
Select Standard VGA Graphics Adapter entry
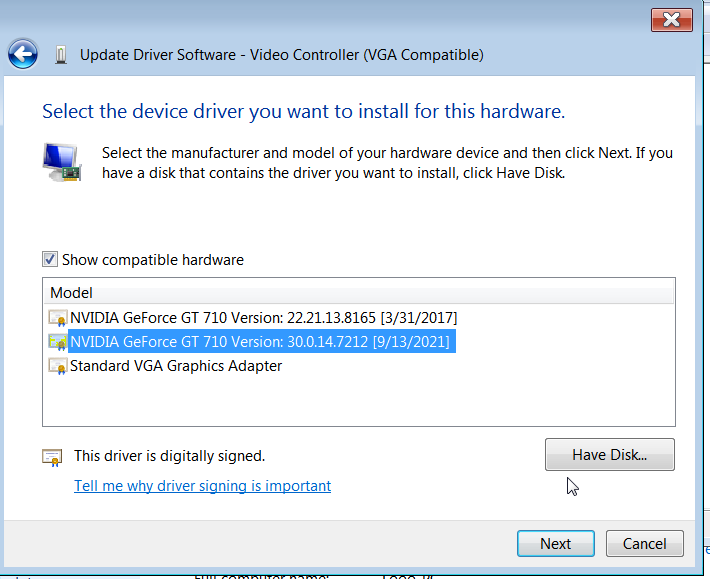(176, 366)
